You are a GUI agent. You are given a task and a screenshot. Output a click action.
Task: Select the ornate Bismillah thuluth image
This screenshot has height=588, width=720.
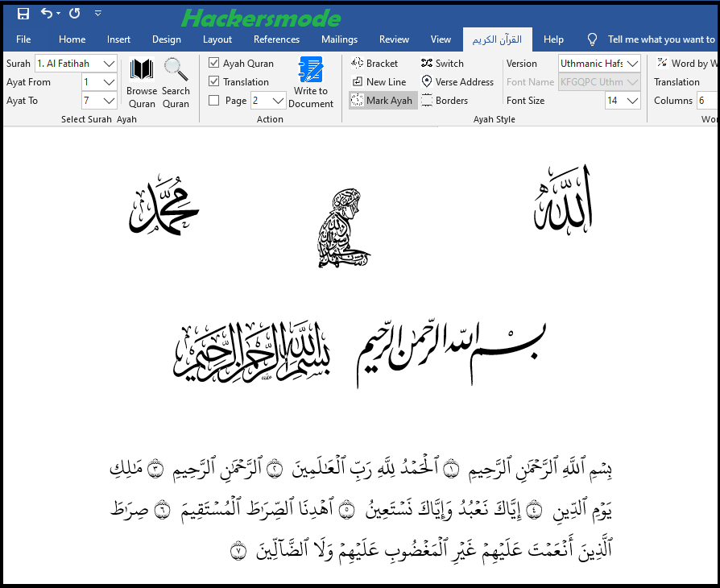252,351
